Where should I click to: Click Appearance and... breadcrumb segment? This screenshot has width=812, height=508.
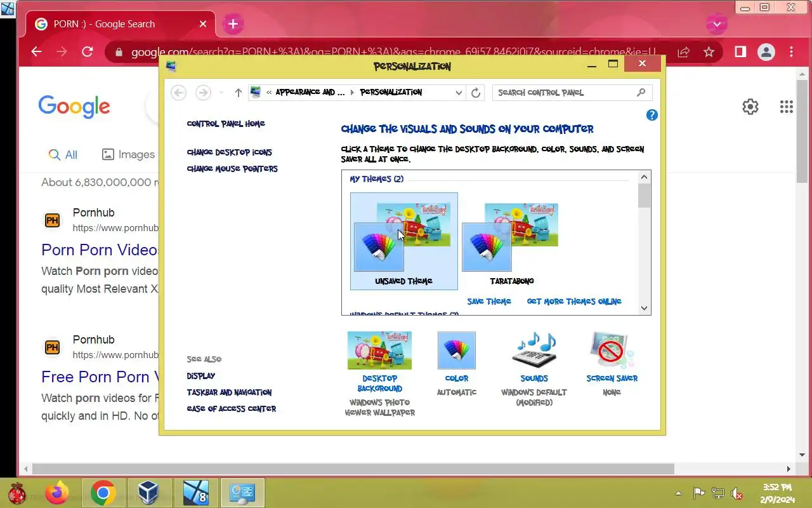point(310,93)
